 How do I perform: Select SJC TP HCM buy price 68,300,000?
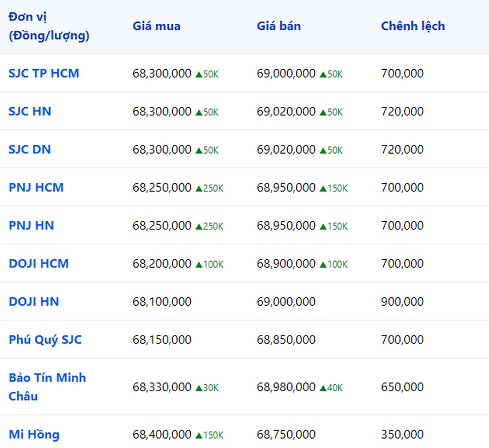(x=162, y=73)
